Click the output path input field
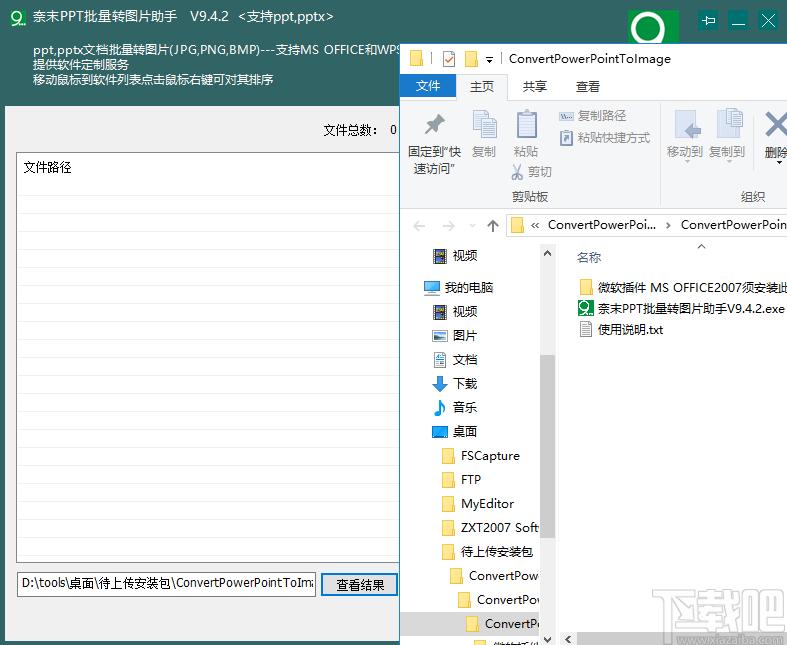 [x=167, y=584]
